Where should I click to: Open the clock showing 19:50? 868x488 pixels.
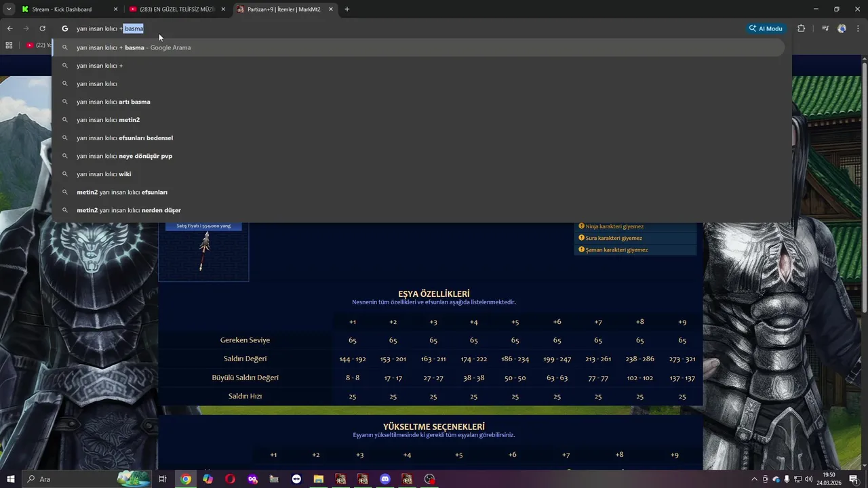pyautogui.click(x=829, y=479)
